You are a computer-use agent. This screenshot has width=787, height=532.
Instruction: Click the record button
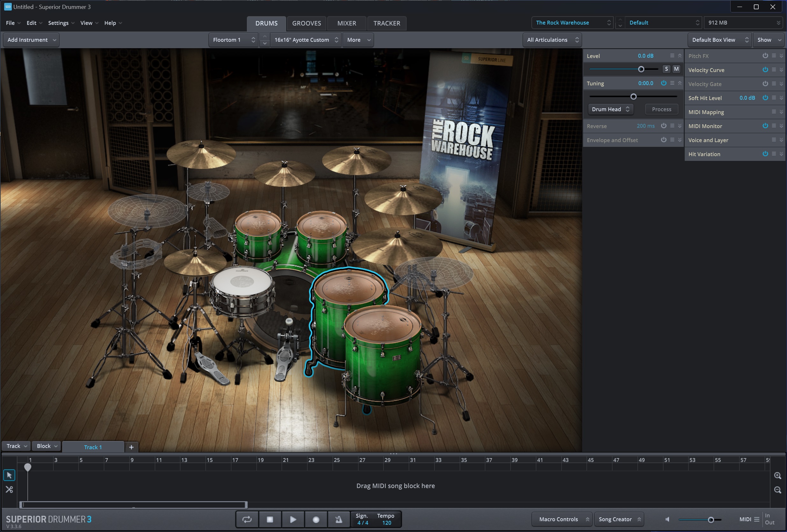pos(316,519)
